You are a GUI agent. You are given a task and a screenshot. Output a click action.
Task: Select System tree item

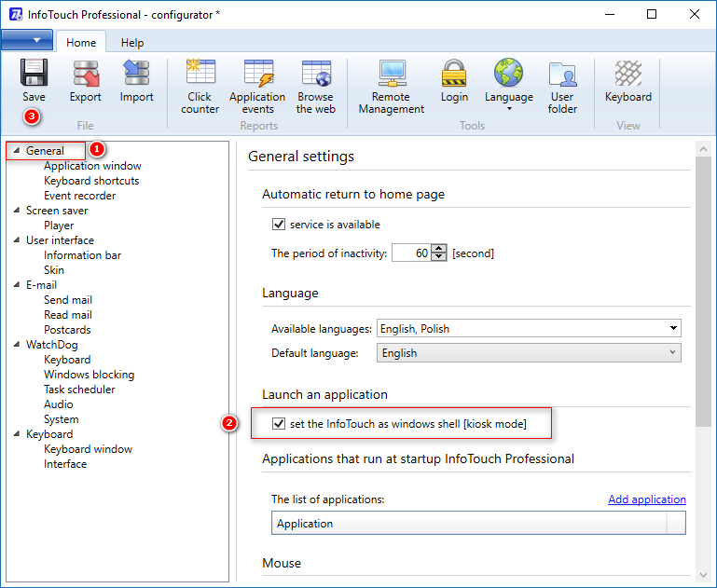(x=61, y=419)
